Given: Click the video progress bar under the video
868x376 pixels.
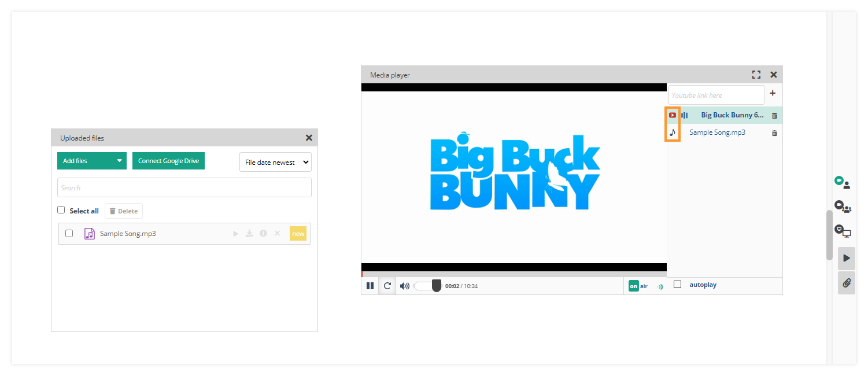Looking at the screenshot, I should tap(514, 274).
